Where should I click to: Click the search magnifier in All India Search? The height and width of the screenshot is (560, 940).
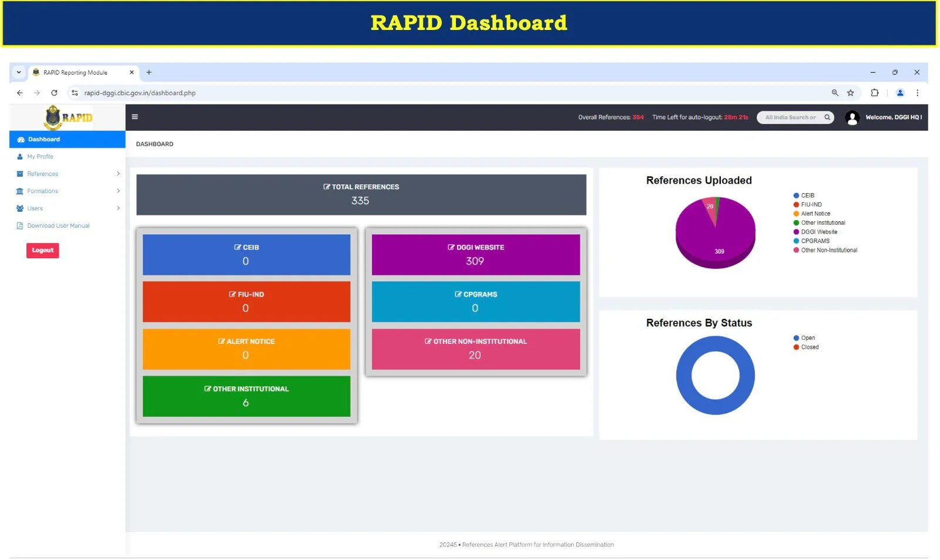pos(827,117)
